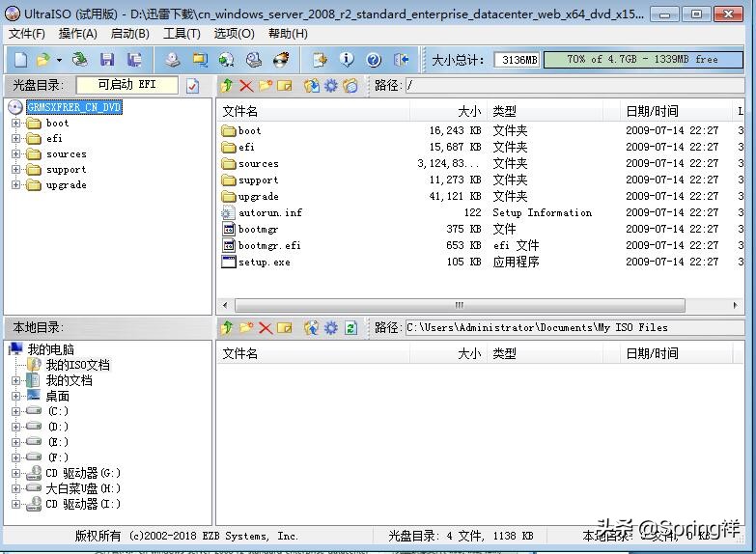Click rename icon in disc pane toolbar

pyautogui.click(x=285, y=86)
